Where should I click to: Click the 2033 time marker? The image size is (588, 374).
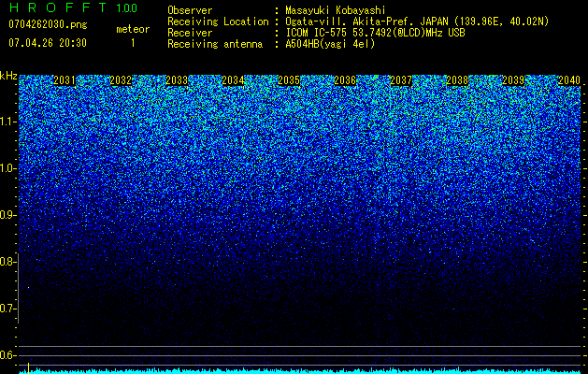pyautogui.click(x=177, y=80)
